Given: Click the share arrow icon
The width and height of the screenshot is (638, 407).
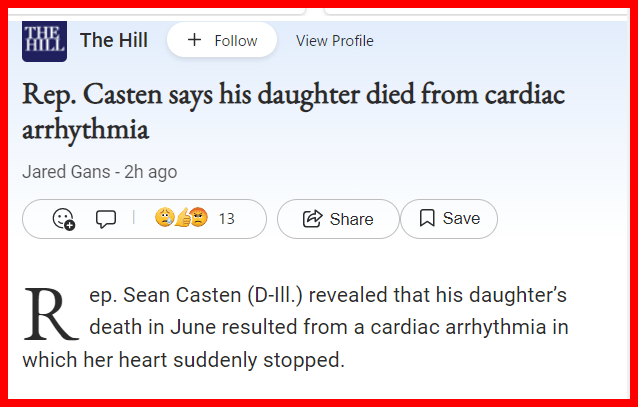Looking at the screenshot, I should pos(311,219).
